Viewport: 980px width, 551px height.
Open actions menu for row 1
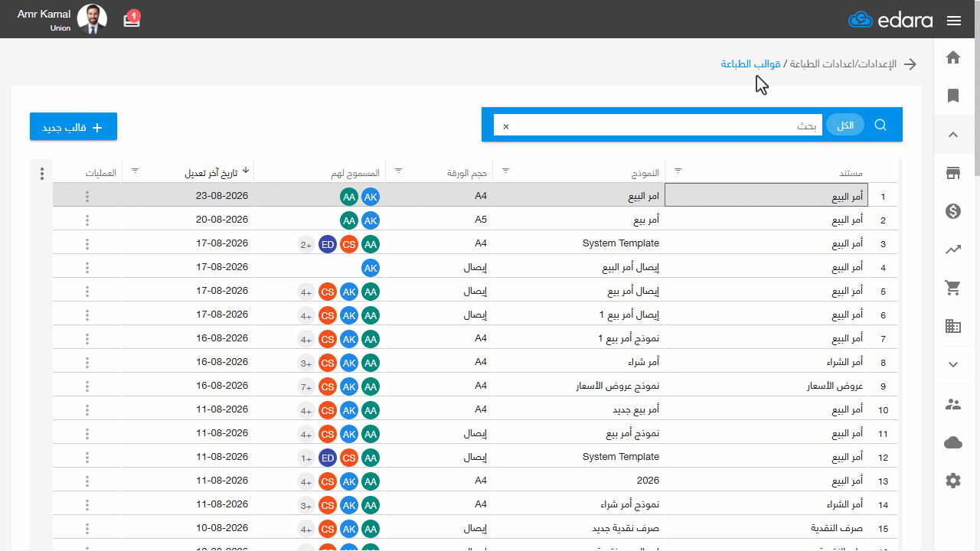tap(87, 197)
